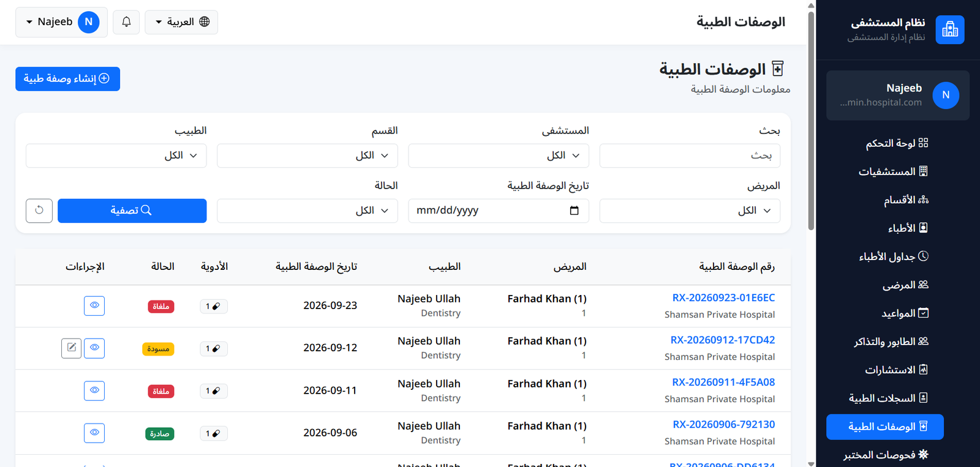Open the الطبيب filter dropdown
This screenshot has height=467, width=980.
point(116,155)
